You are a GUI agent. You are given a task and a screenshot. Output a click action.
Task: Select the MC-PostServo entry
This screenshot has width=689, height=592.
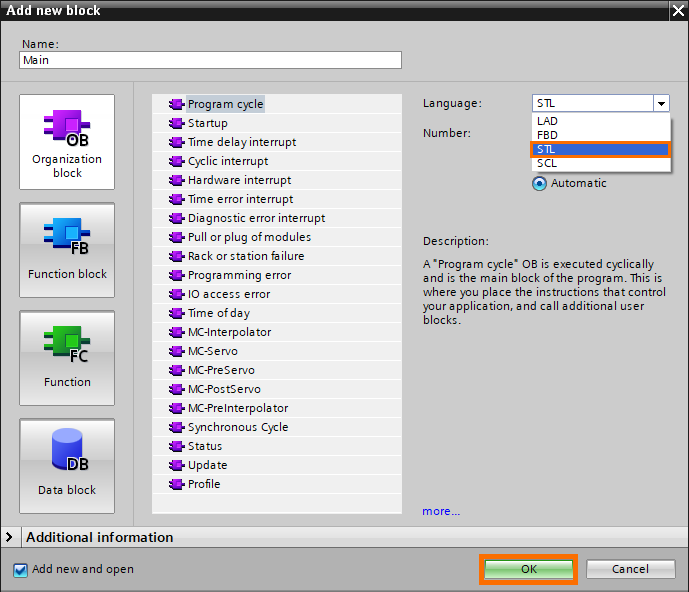(277, 389)
